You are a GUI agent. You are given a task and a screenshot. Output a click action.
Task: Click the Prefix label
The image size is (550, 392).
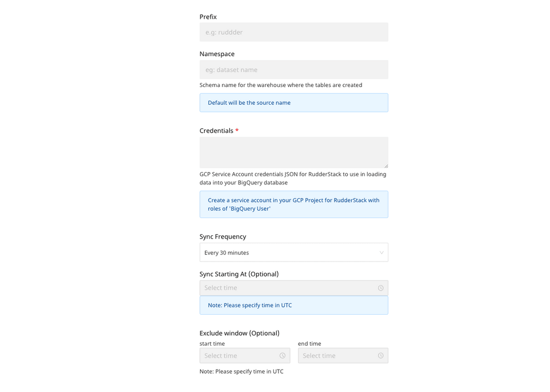tap(208, 17)
